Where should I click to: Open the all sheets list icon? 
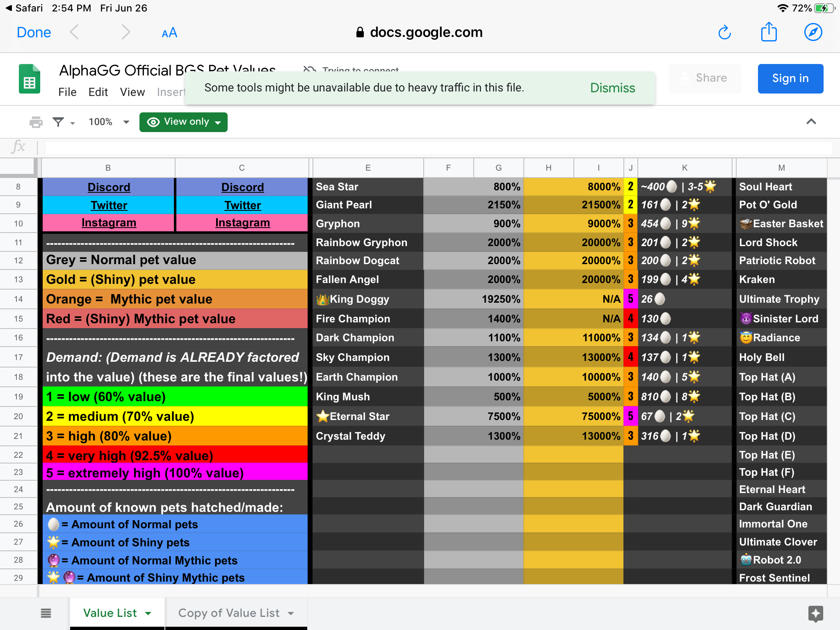coord(46,613)
